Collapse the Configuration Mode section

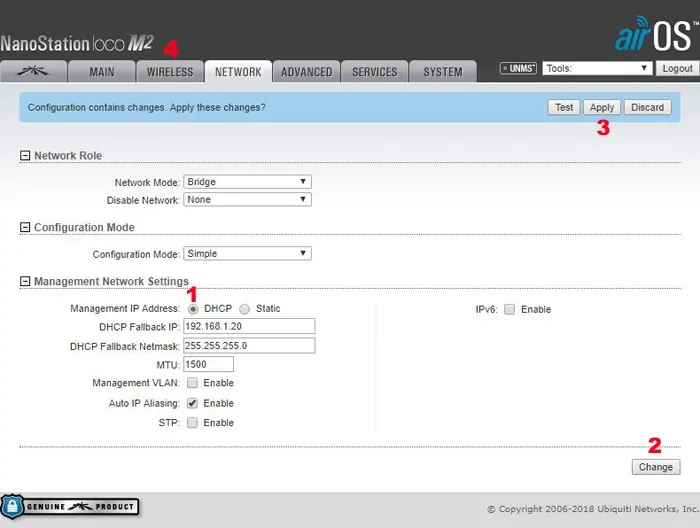[25, 228]
